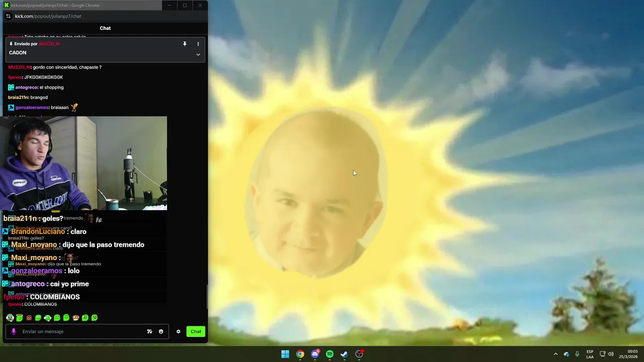
Task: Insert the fourth flat green emote
Action: 38,318
